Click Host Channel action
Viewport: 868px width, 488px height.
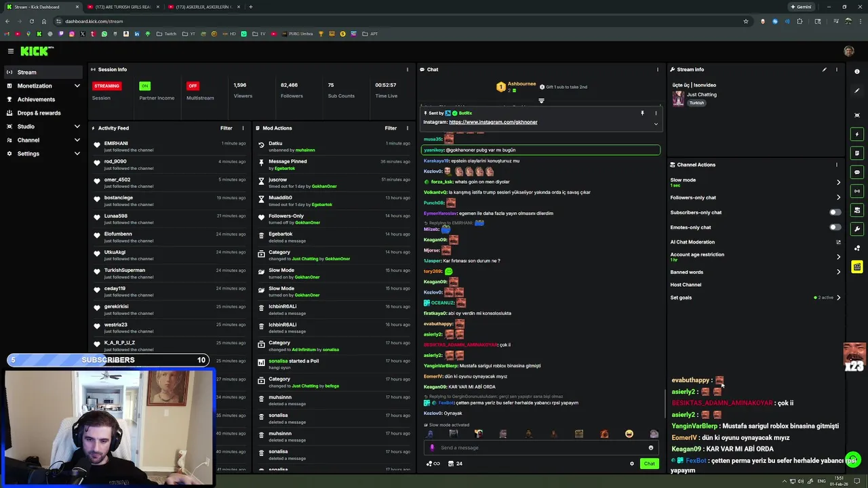[686, 285]
